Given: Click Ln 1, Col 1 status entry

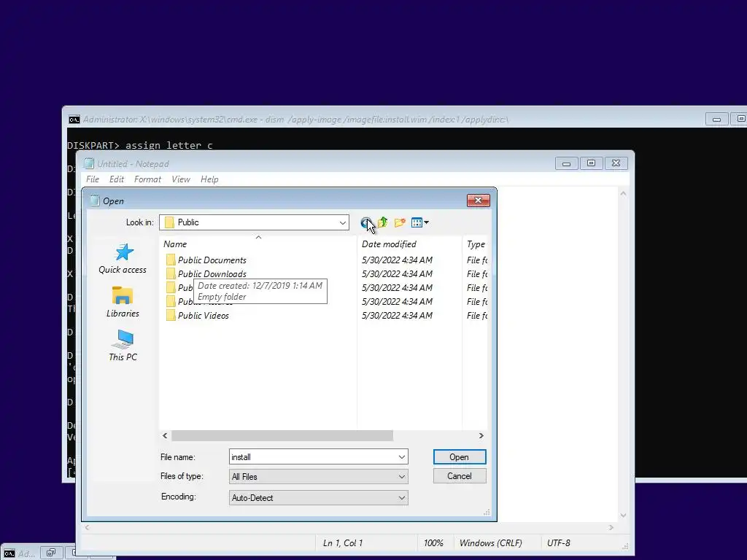Looking at the screenshot, I should tap(343, 542).
